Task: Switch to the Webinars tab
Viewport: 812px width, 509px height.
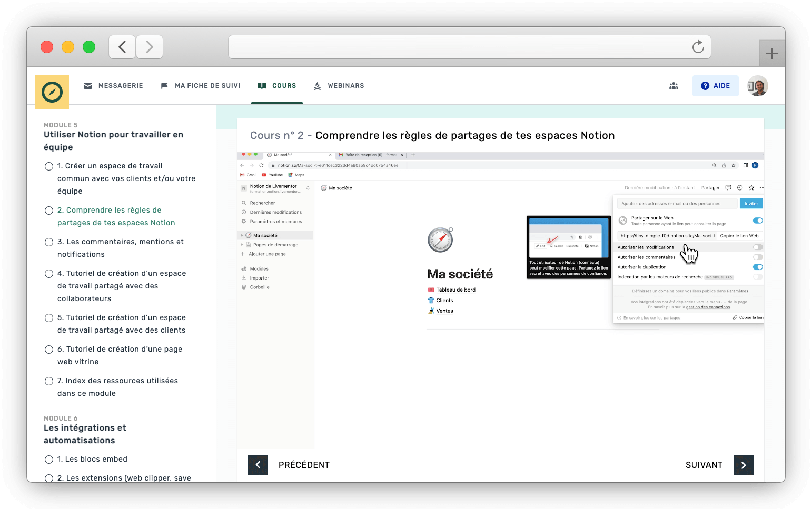Action: pyautogui.click(x=339, y=86)
